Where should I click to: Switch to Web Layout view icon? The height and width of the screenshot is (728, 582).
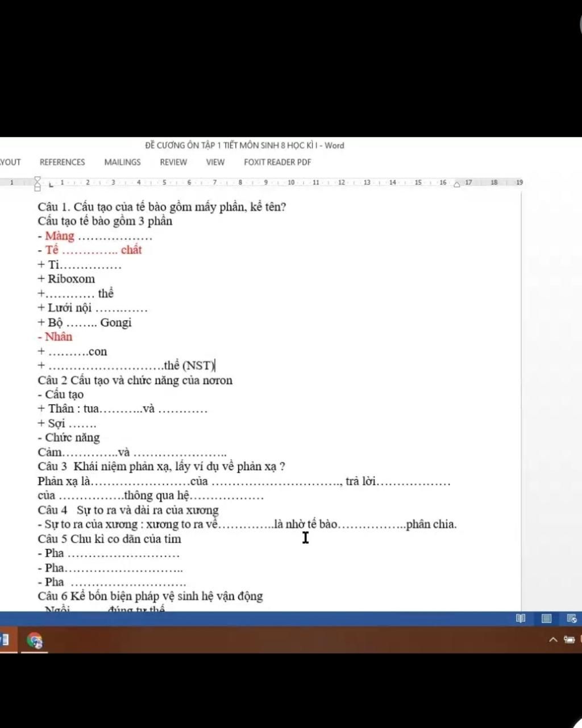coord(572,618)
